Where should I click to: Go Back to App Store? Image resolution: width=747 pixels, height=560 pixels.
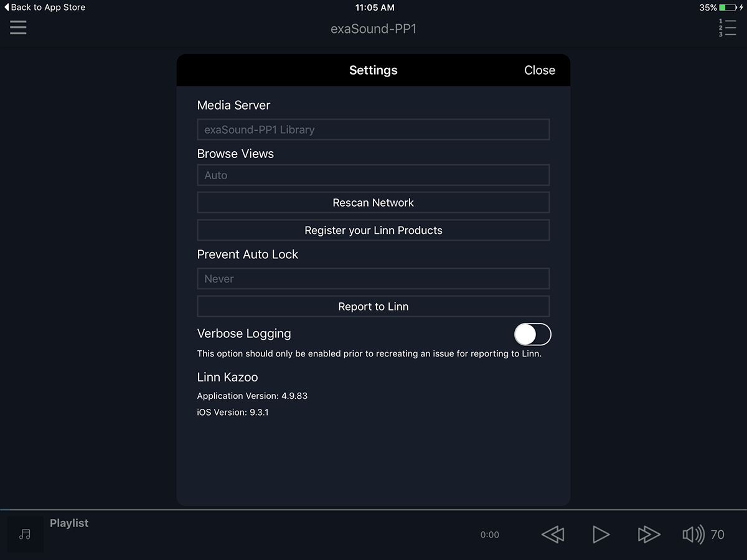[x=45, y=7]
